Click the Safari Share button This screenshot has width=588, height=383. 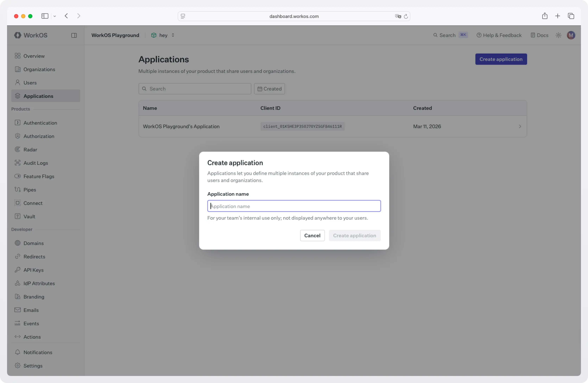[x=545, y=16]
